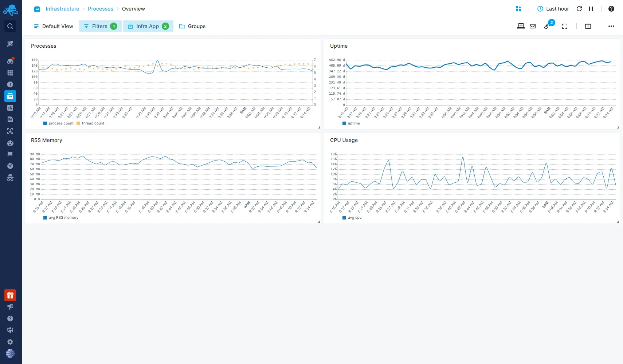Open the flag events icon in sidebar
This screenshot has width=623, height=364.
coord(10,154)
